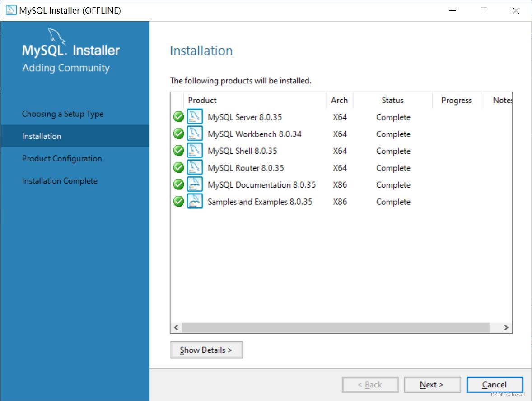Select the MySQL Documentation 8.0.35 row text
This screenshot has height=401, width=532.
(x=261, y=185)
